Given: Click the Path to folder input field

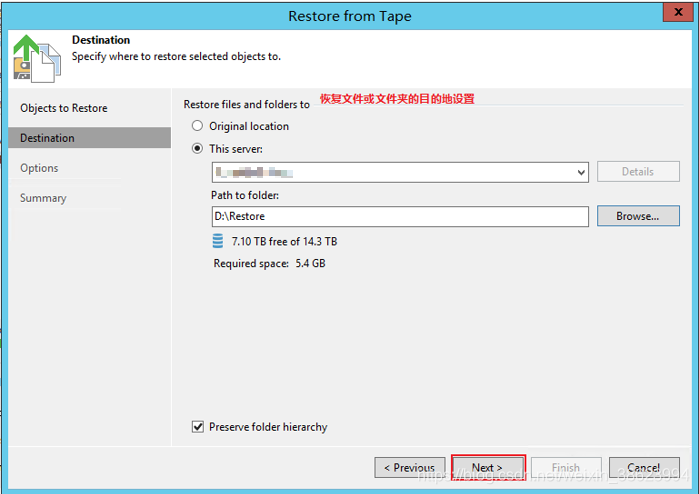Looking at the screenshot, I should point(400,216).
